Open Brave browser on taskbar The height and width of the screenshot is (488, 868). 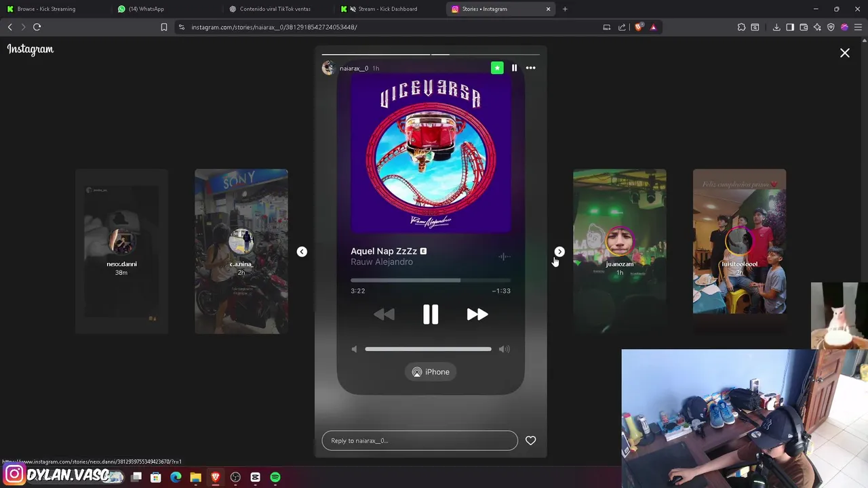tap(216, 477)
